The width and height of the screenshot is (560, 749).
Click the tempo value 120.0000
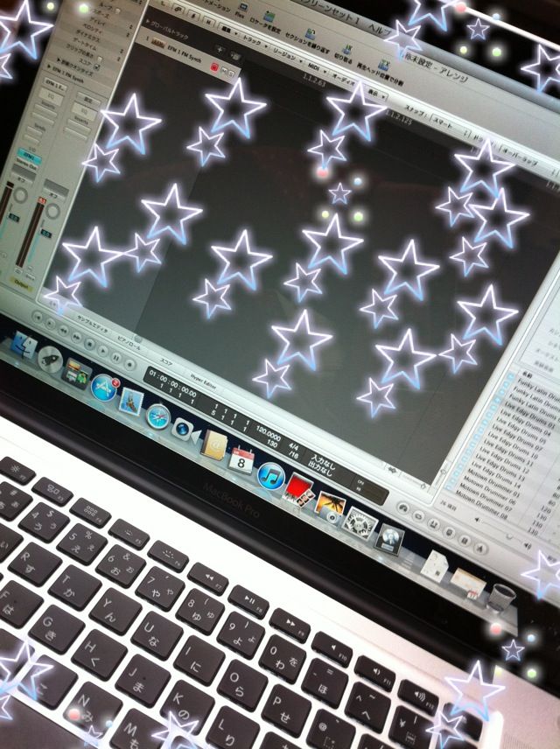coord(269,434)
